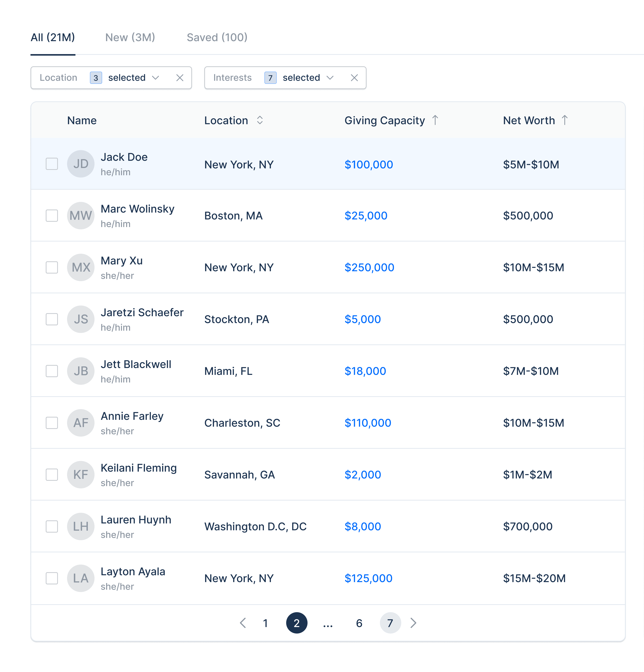Click Layton Ayala's LA avatar

click(x=81, y=578)
